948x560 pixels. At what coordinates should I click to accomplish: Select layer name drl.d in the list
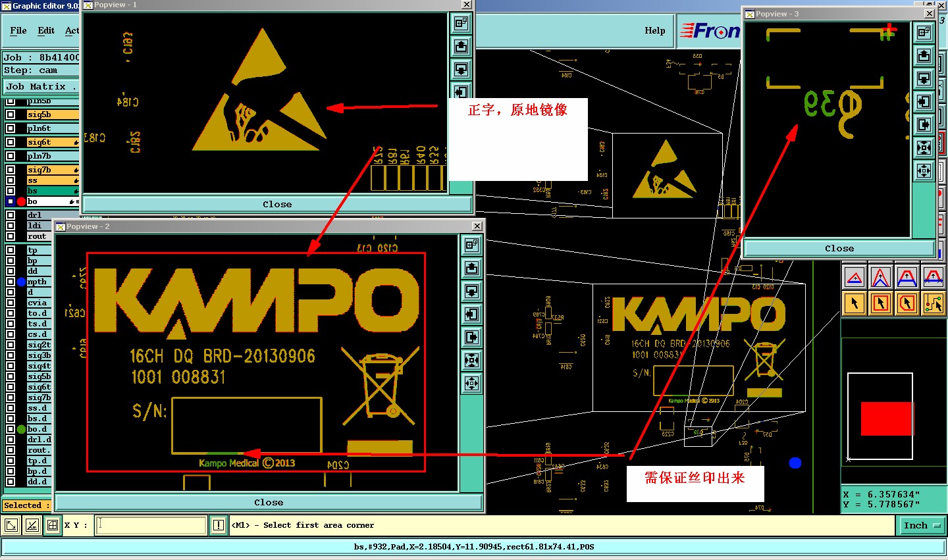click(x=39, y=440)
